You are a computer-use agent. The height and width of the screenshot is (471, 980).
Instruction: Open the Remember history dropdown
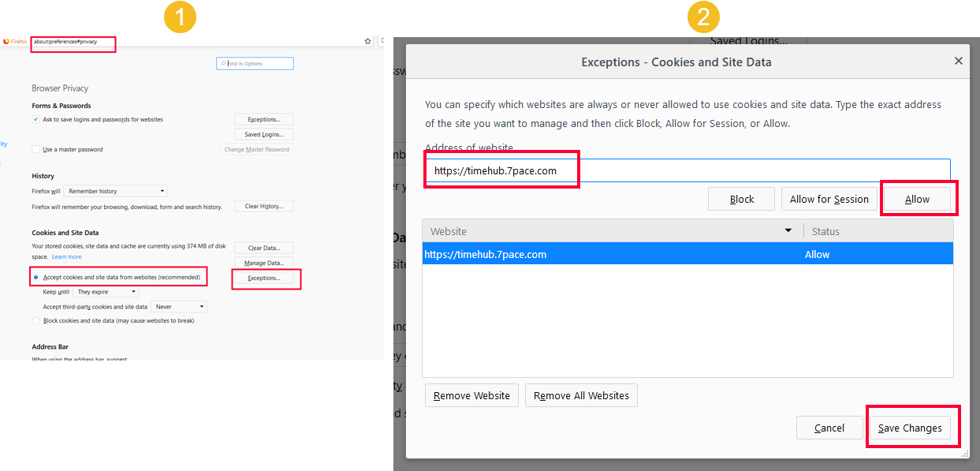(115, 191)
